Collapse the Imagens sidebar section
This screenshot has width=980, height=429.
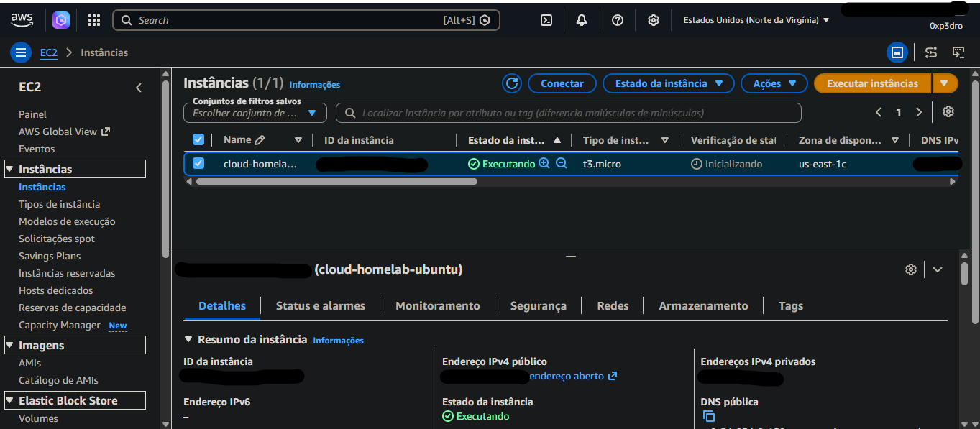pyautogui.click(x=10, y=346)
